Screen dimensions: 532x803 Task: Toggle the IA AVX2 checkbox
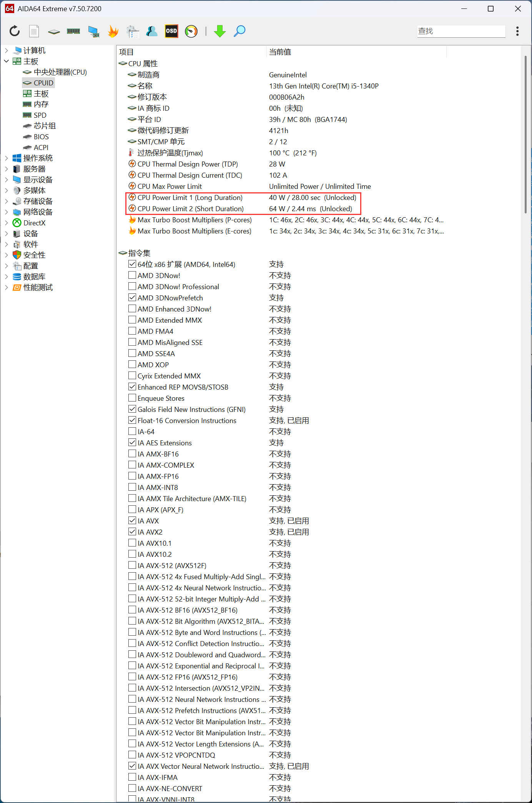(132, 532)
